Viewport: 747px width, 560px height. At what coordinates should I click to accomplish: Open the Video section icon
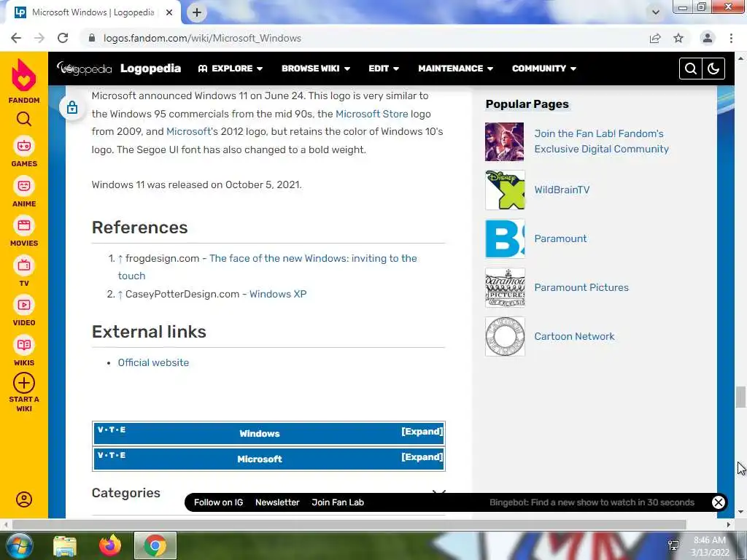24,305
